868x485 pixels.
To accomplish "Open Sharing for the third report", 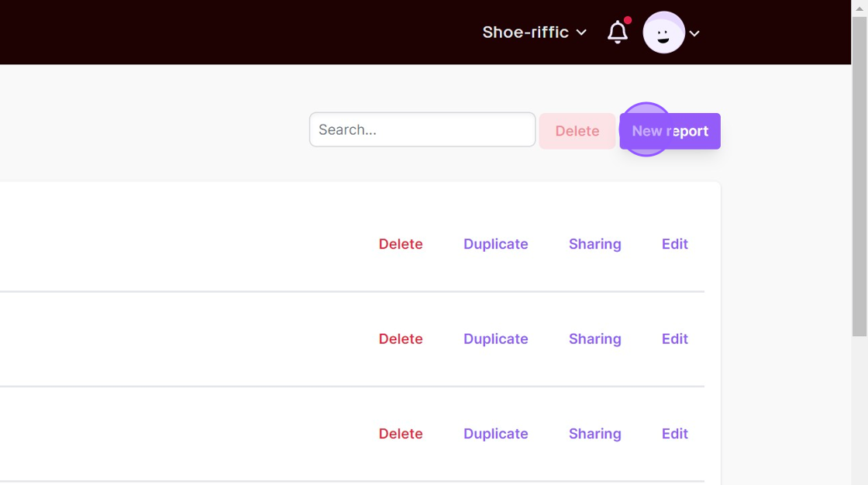I will (x=595, y=434).
